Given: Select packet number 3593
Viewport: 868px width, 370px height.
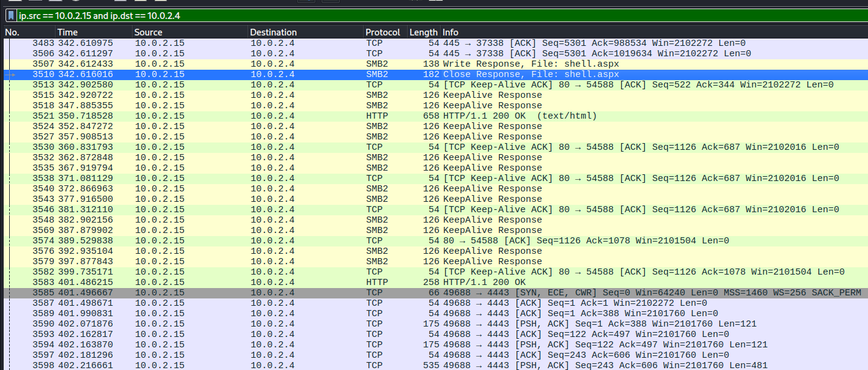Looking at the screenshot, I should click(435, 335).
